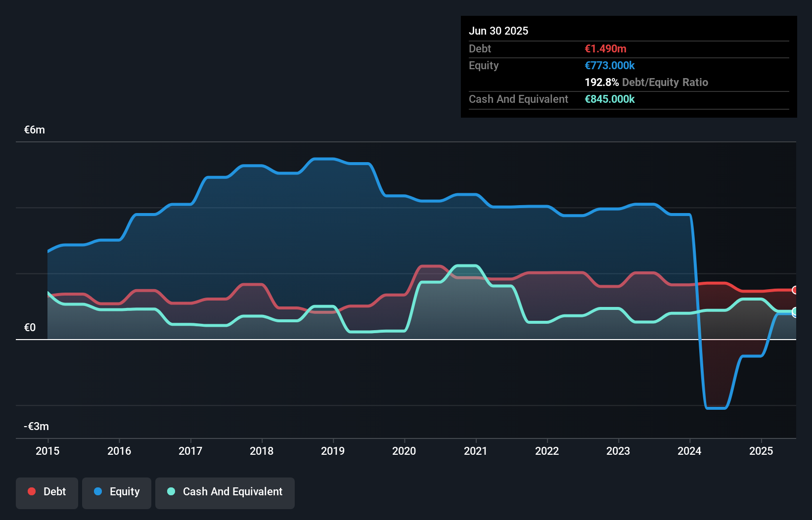
Task: Click the 2015 x-axis label
Action: coord(47,451)
